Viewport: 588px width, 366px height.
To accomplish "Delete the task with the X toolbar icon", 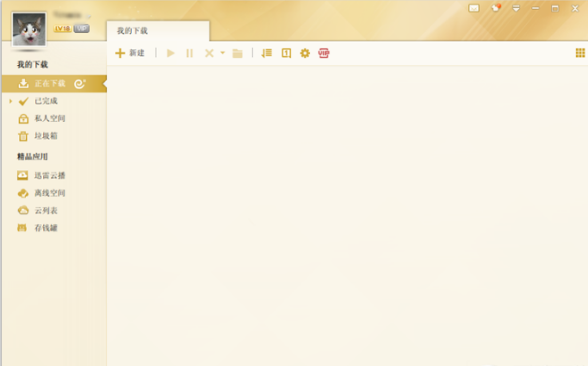I will click(209, 53).
